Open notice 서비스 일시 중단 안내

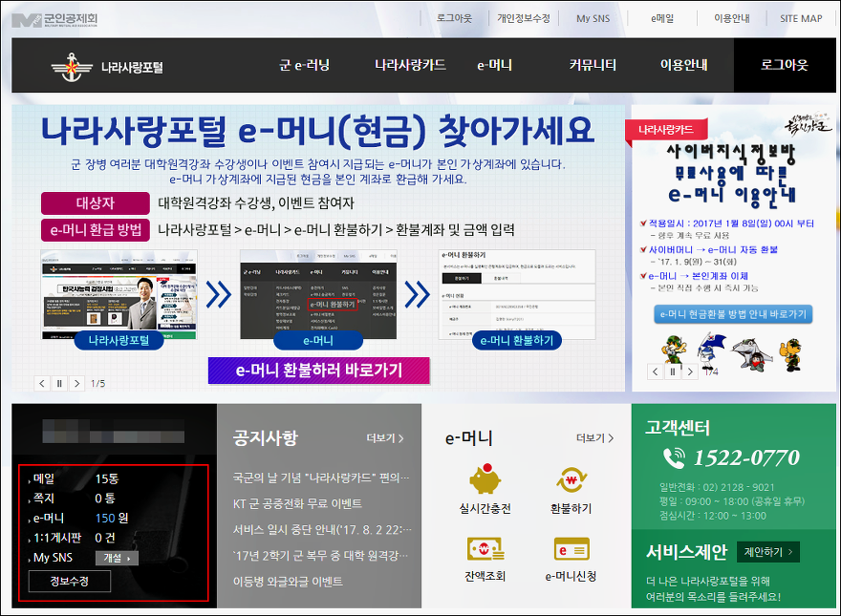[322, 530]
